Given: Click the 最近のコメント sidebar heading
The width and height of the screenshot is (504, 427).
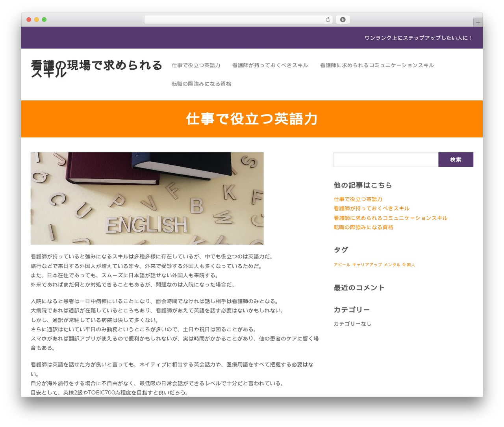Looking at the screenshot, I should click(x=359, y=288).
